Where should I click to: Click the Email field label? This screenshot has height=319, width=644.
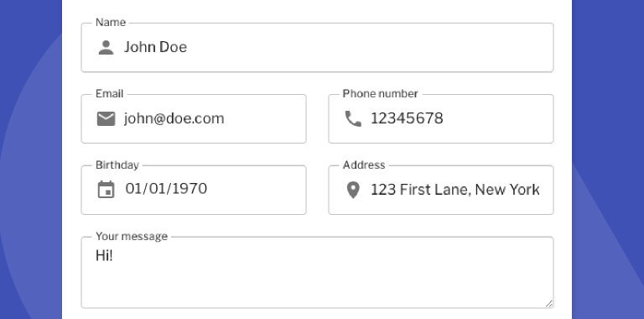(109, 94)
